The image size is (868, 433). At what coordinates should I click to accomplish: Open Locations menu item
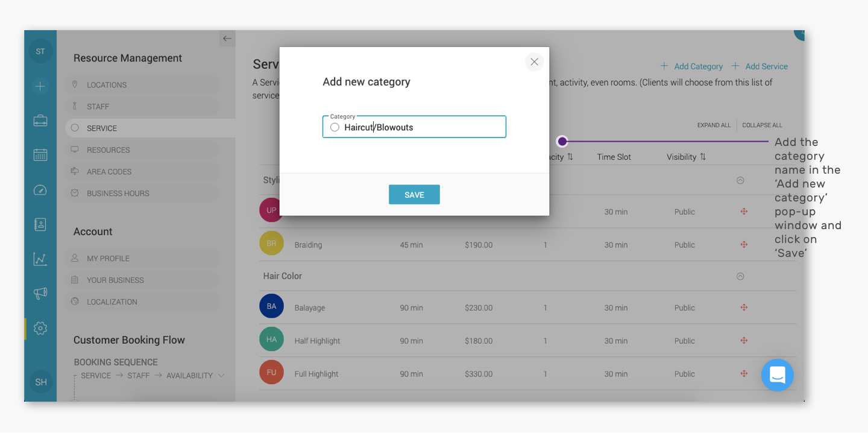(x=142, y=85)
